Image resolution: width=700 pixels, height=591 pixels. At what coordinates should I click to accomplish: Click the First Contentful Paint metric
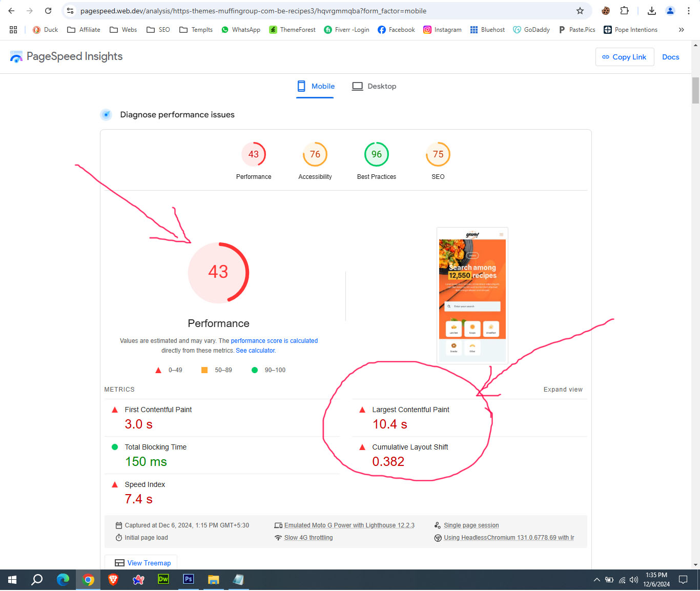[x=222, y=418]
